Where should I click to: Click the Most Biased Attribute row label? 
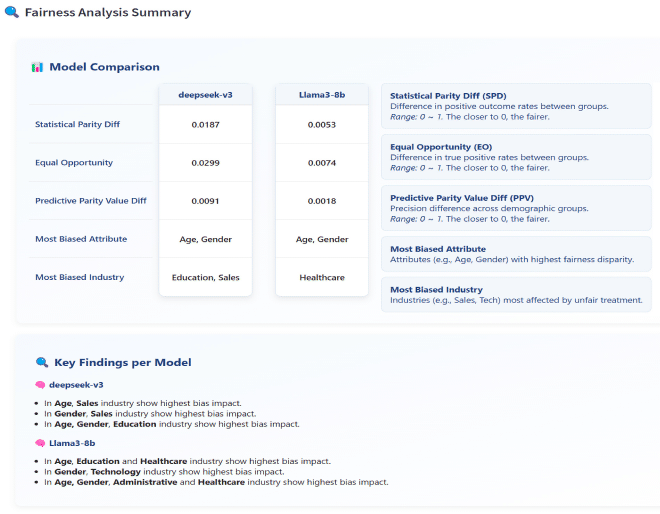point(81,239)
